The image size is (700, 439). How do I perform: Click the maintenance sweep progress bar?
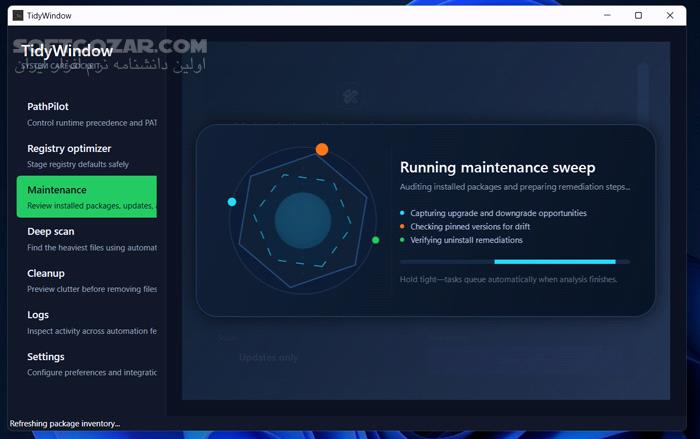point(514,262)
